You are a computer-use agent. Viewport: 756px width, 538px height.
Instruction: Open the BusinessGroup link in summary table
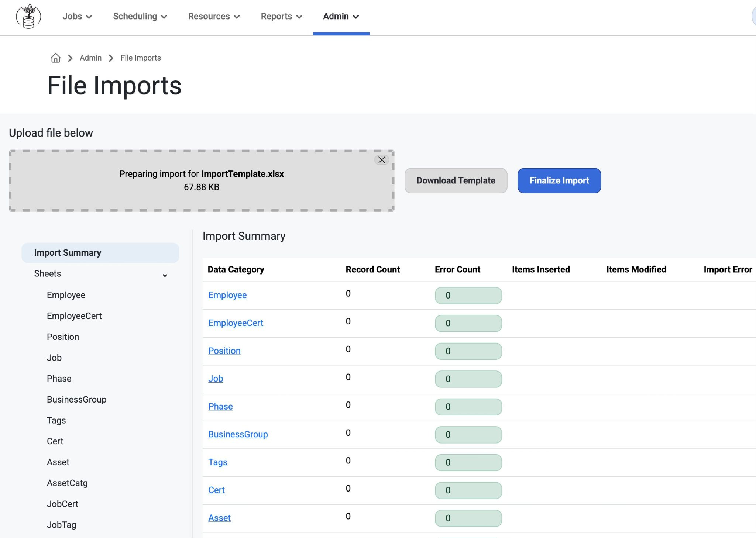[x=238, y=434]
